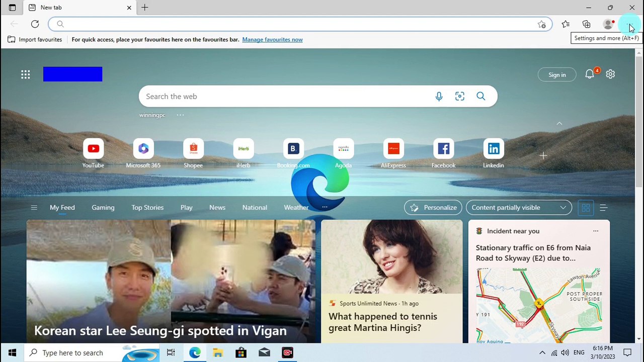
Task: Open options next to winningpc
Action: click(x=180, y=115)
